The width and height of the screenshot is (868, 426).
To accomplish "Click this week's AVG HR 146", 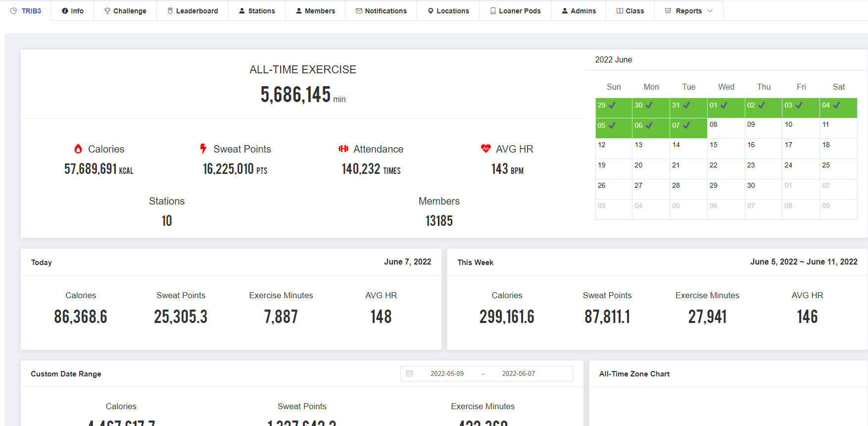I will pos(807,317).
